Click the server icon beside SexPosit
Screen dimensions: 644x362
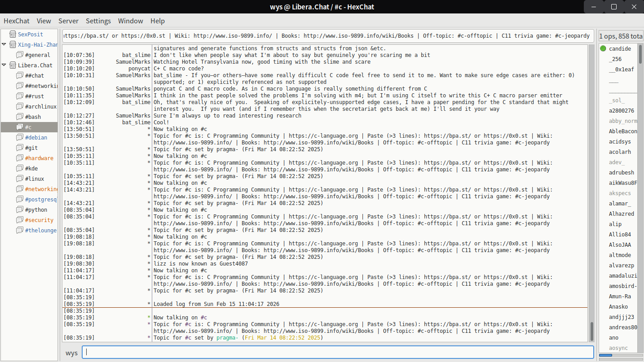(x=12, y=34)
